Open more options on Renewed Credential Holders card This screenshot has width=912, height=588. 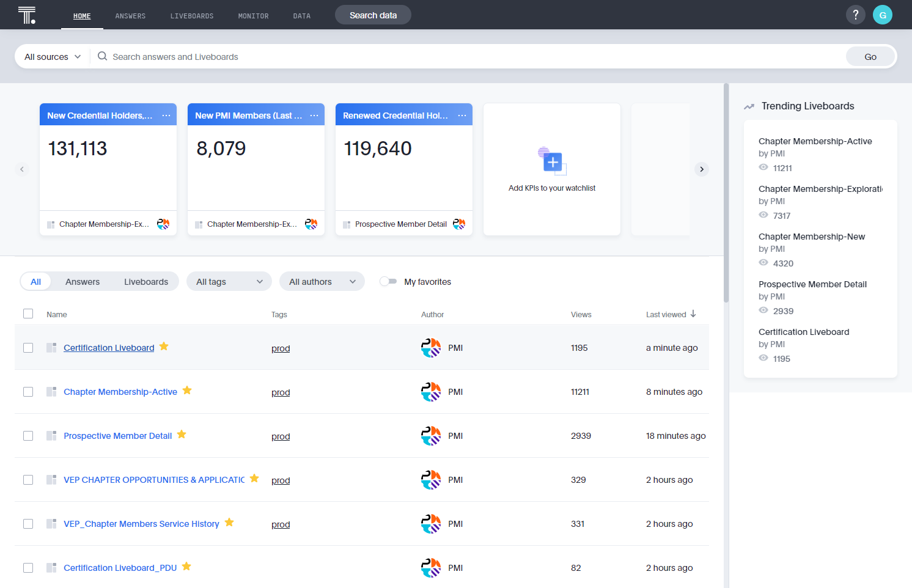[462, 116]
